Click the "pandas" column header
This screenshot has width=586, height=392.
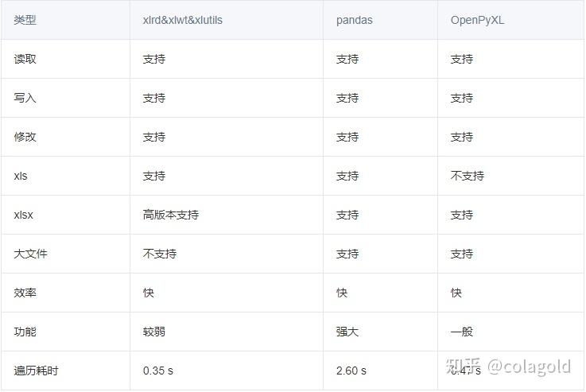pos(354,20)
